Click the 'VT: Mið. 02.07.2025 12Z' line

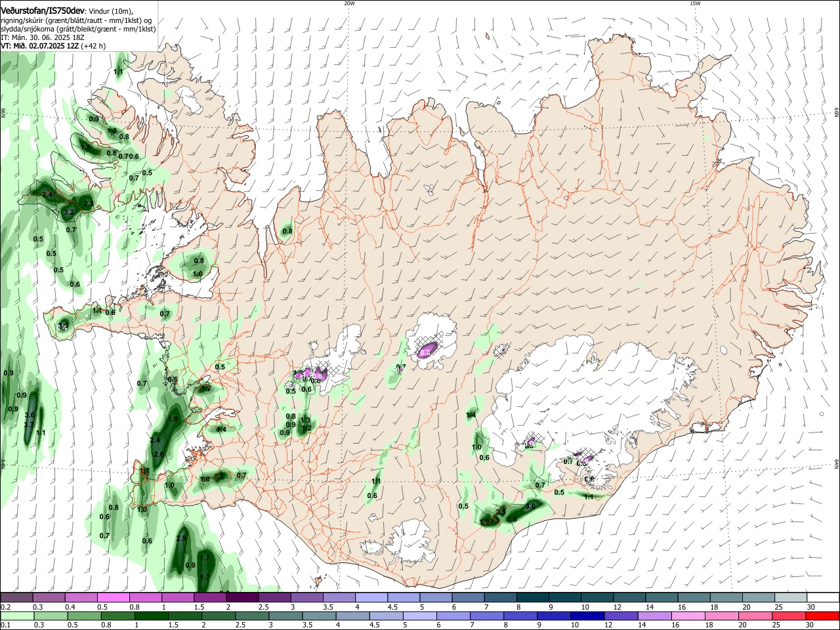point(53,46)
